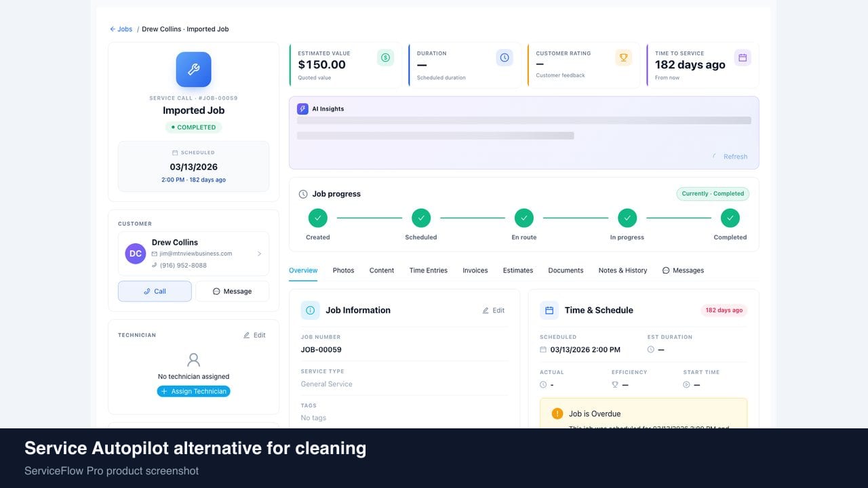Viewport: 868px width, 488px height.
Task: Click the $150.00 estimated value
Action: coord(322,64)
